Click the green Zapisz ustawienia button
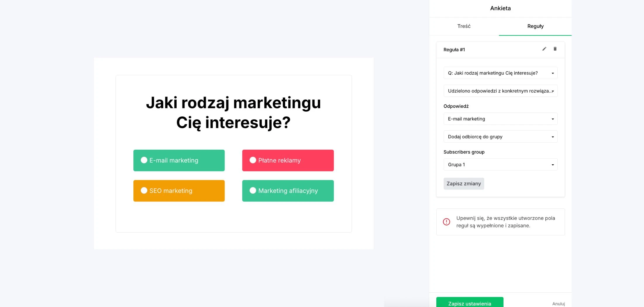 click(469, 303)
